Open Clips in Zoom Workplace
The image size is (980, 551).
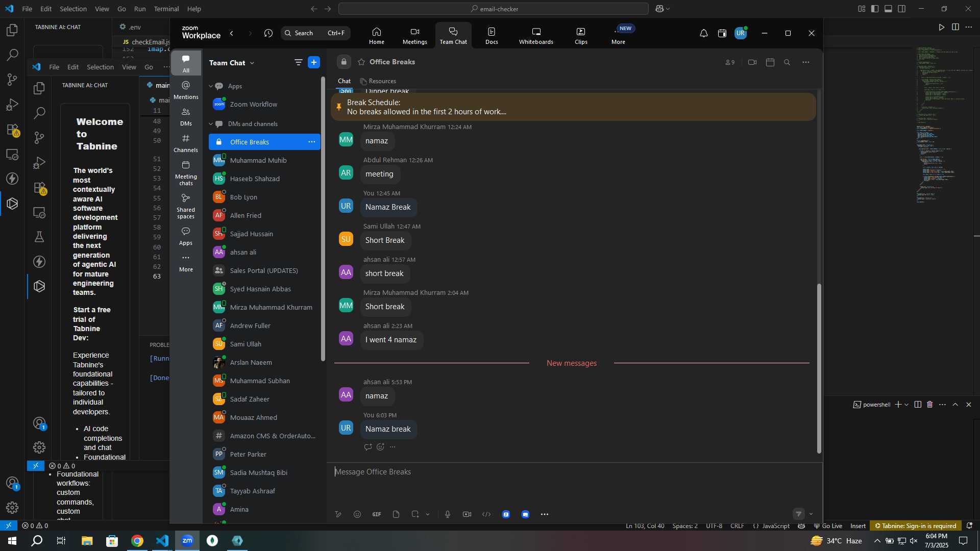[581, 36]
